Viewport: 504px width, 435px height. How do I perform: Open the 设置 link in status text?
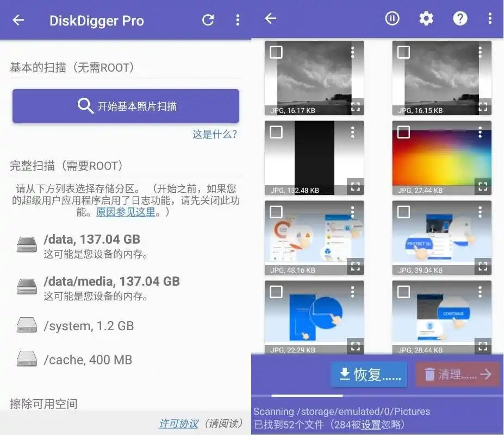click(x=371, y=425)
